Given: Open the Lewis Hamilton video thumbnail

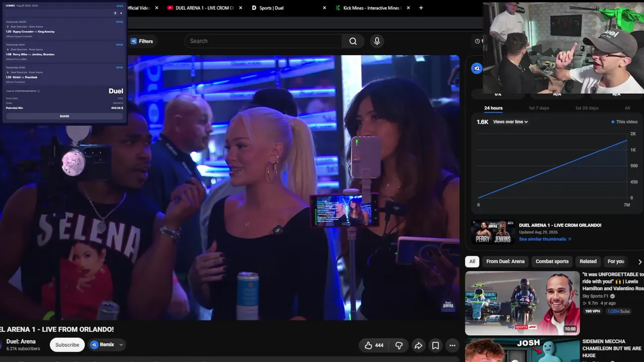Looking at the screenshot, I should tap(522, 303).
